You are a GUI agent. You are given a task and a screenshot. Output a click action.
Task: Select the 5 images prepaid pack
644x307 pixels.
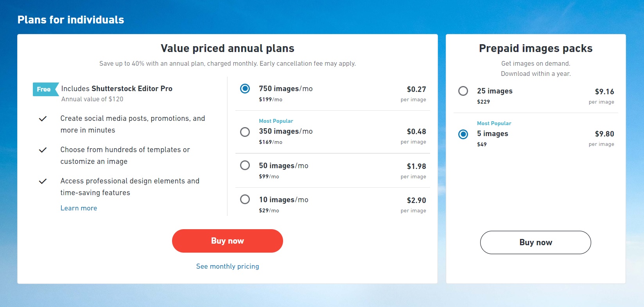tap(463, 134)
